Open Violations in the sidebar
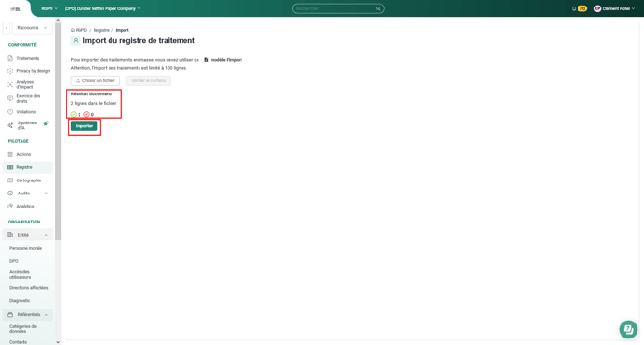 (26, 112)
